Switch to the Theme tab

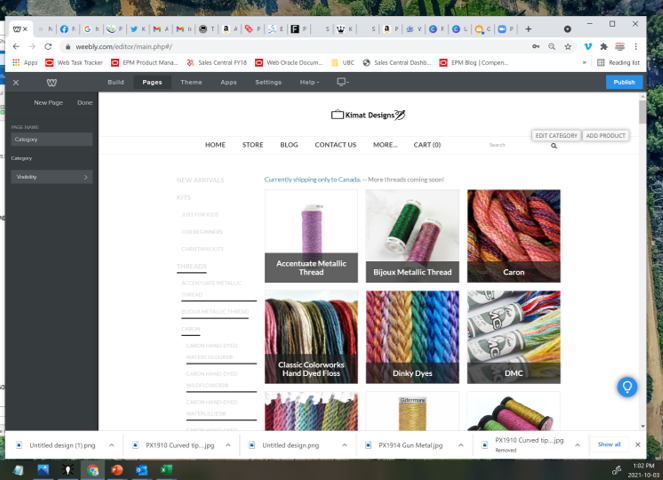190,82
